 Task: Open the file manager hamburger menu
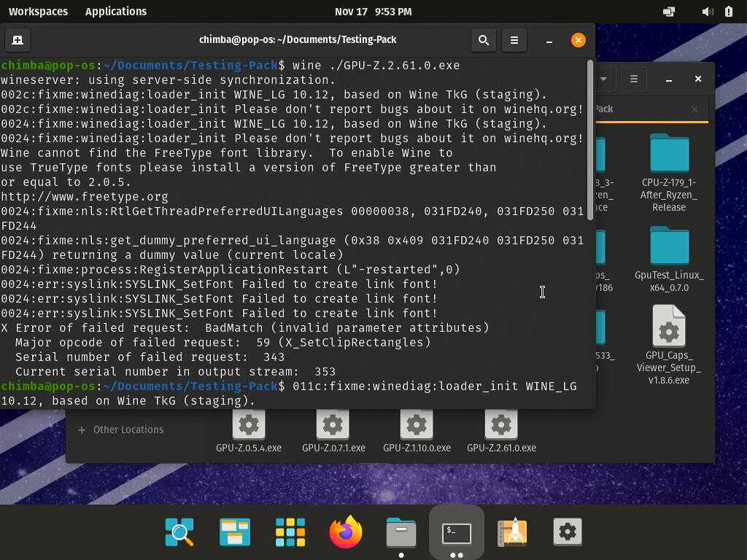[634, 79]
